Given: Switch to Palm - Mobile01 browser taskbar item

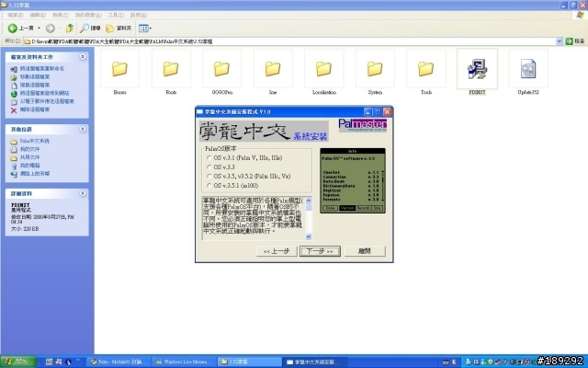Looking at the screenshot, I should click(119, 362).
